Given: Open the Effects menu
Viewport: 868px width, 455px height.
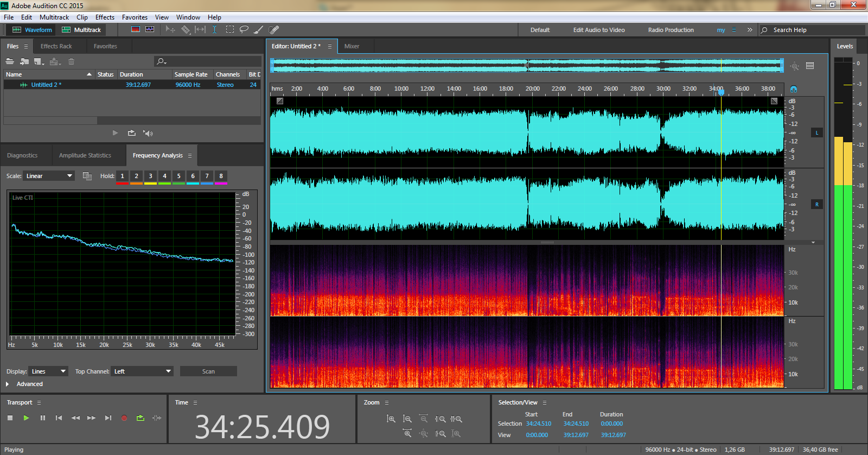Looking at the screenshot, I should click(105, 17).
